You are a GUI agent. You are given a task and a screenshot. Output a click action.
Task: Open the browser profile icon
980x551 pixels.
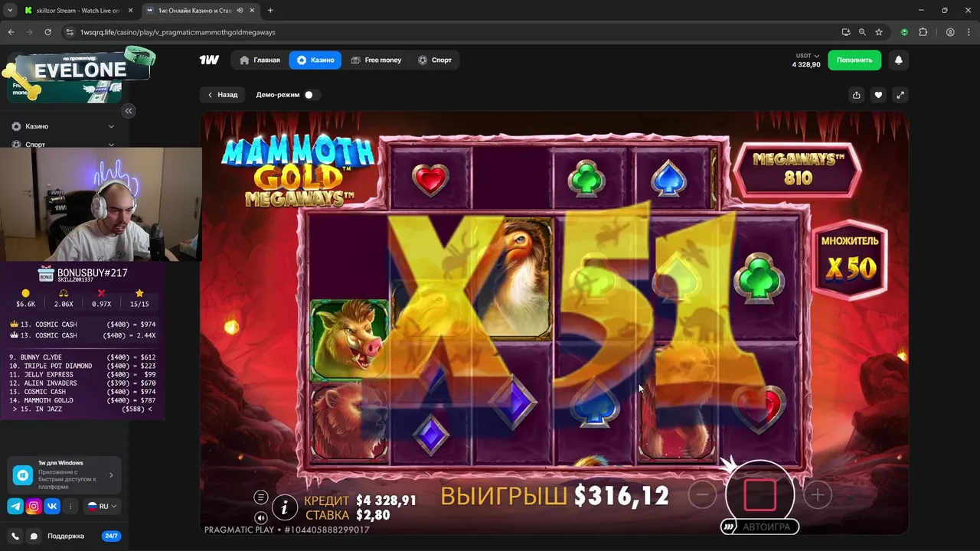pos(950,32)
